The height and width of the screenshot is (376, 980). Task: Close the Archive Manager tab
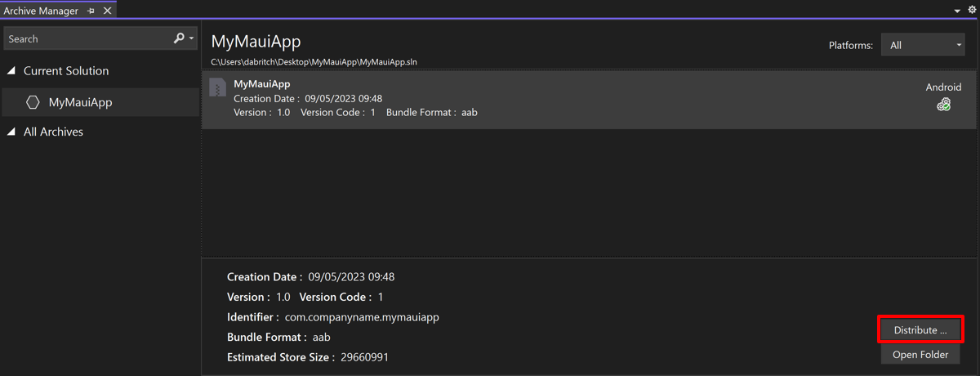pos(107,11)
